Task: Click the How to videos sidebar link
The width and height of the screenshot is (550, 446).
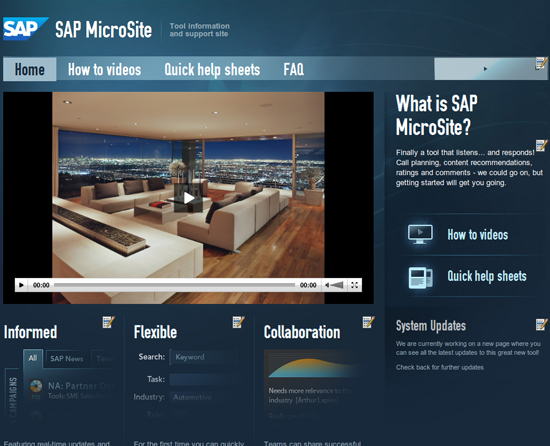Action: click(x=478, y=235)
